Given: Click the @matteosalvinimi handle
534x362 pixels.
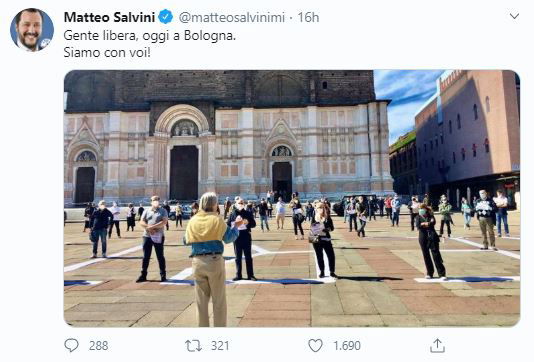Looking at the screenshot, I should [232, 17].
